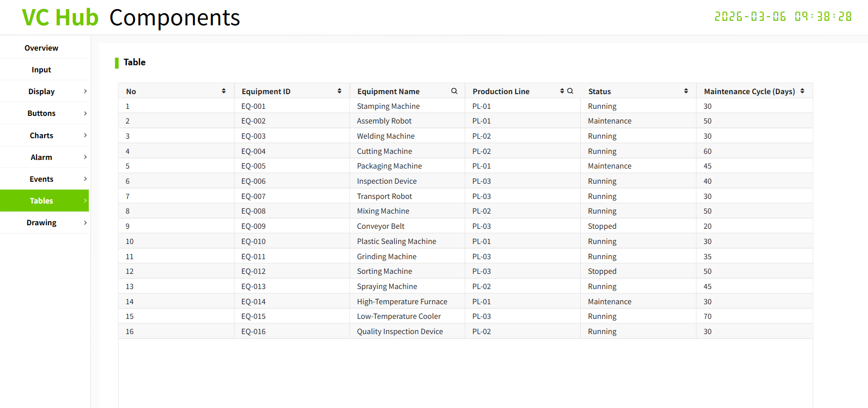Click the Quality Inspection Device cell
The width and height of the screenshot is (868, 408).
click(x=400, y=332)
